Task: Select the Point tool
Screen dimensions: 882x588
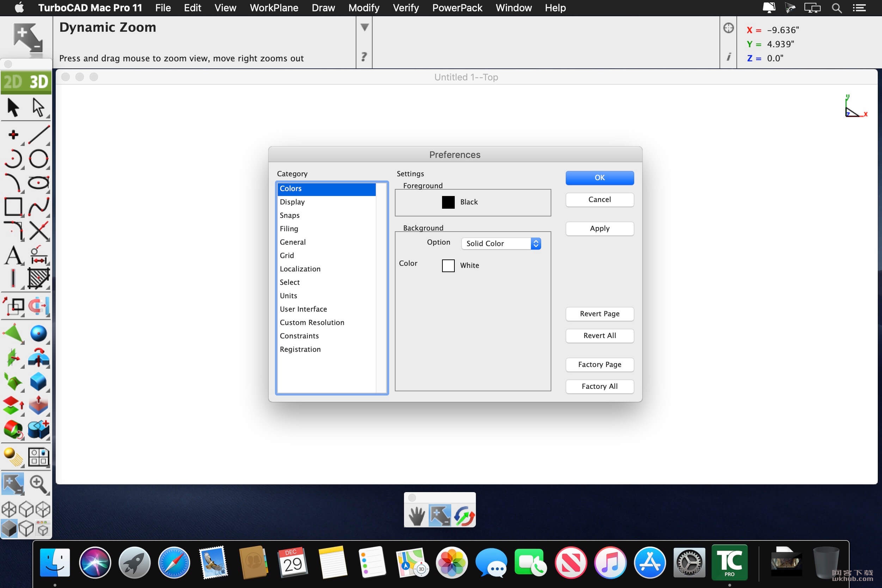Action: 13,135
